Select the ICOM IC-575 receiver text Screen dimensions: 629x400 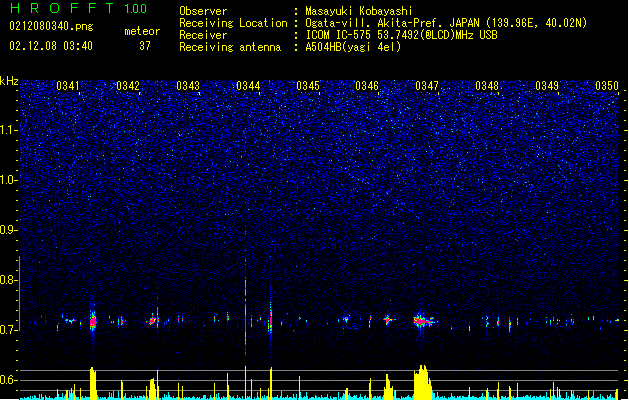[401, 35]
